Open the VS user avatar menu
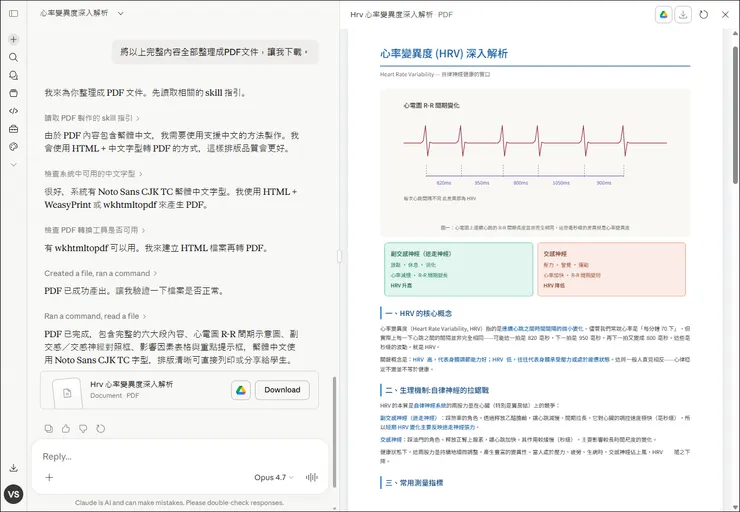 tap(14, 494)
